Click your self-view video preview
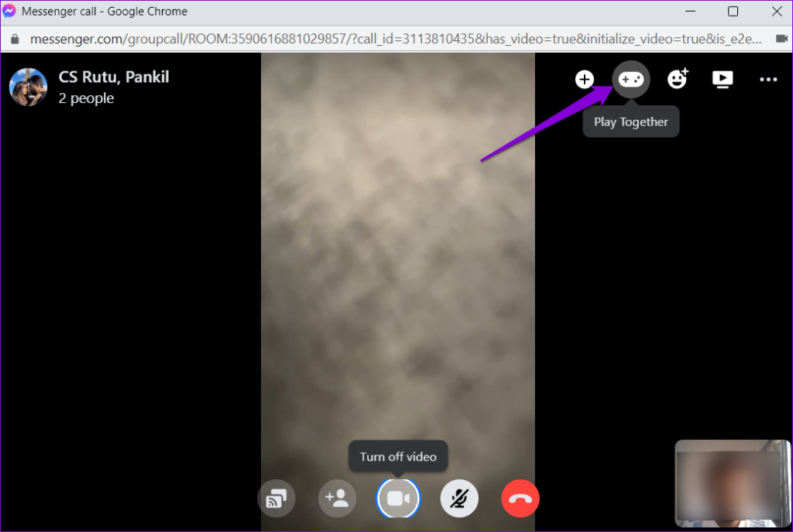Image resolution: width=793 pixels, height=532 pixels. pos(732,482)
